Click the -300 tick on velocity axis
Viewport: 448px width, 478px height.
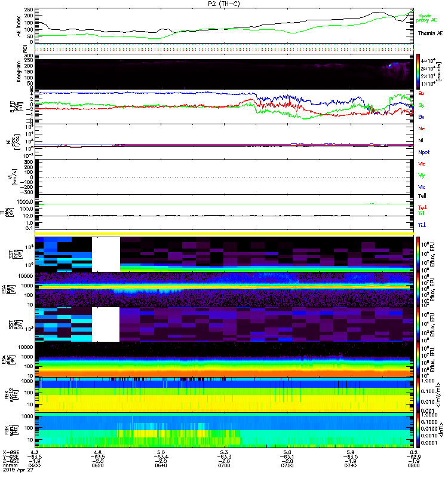27,192
